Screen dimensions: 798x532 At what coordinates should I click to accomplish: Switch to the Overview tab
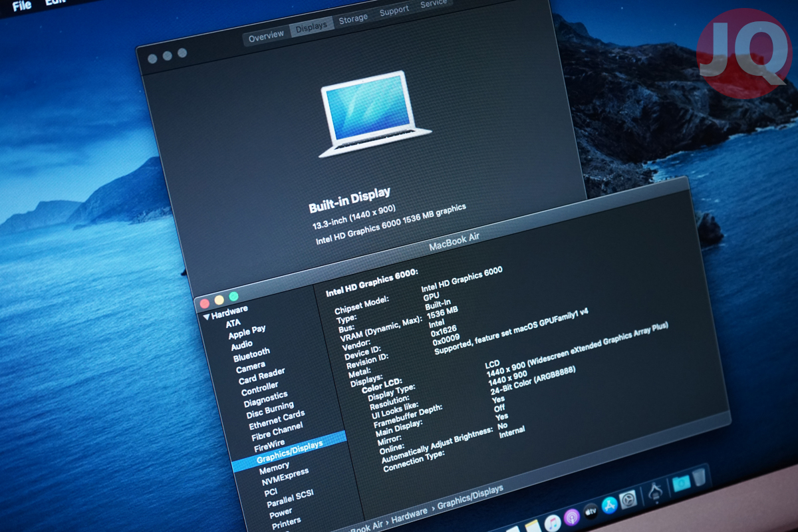[266, 37]
